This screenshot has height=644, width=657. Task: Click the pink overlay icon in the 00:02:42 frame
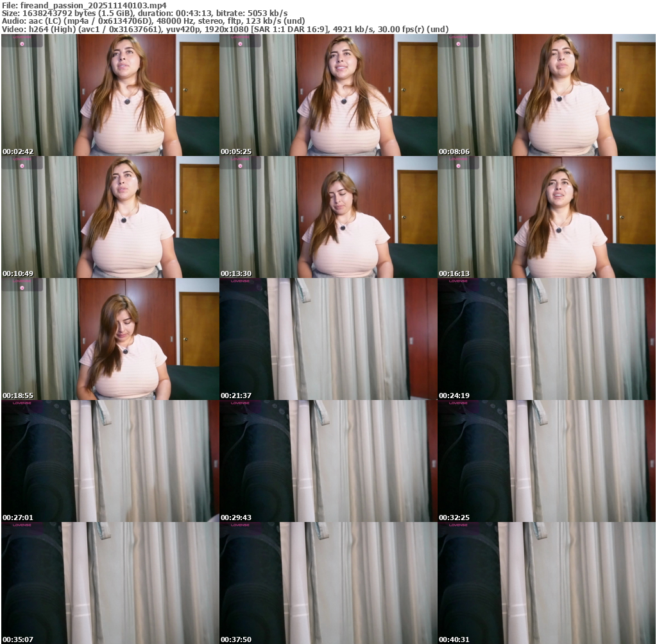tap(22, 45)
